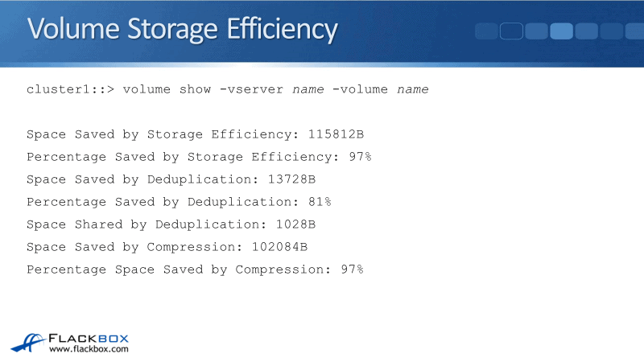Click the brightest light-blue header square
644x362 pixels.
coord(561,31)
